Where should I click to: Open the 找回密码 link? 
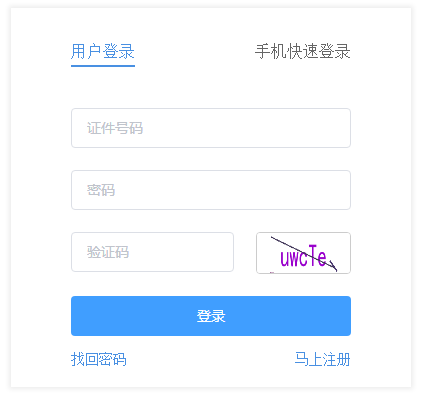(99, 359)
